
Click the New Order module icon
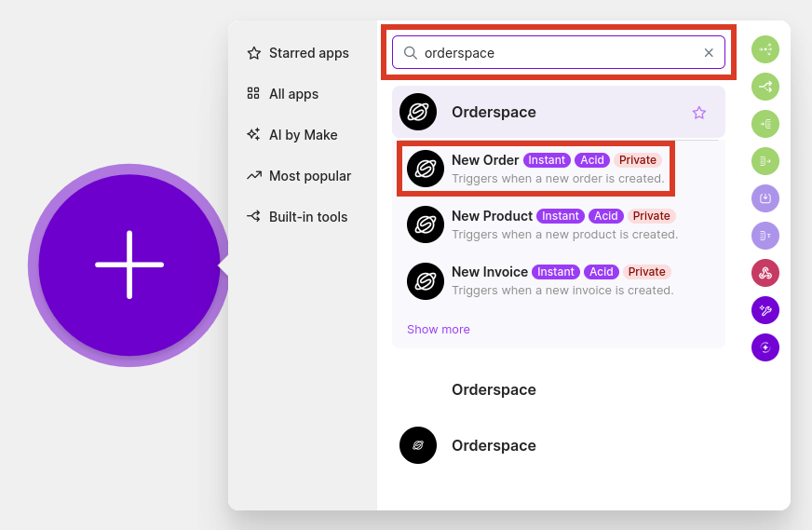pos(426,169)
